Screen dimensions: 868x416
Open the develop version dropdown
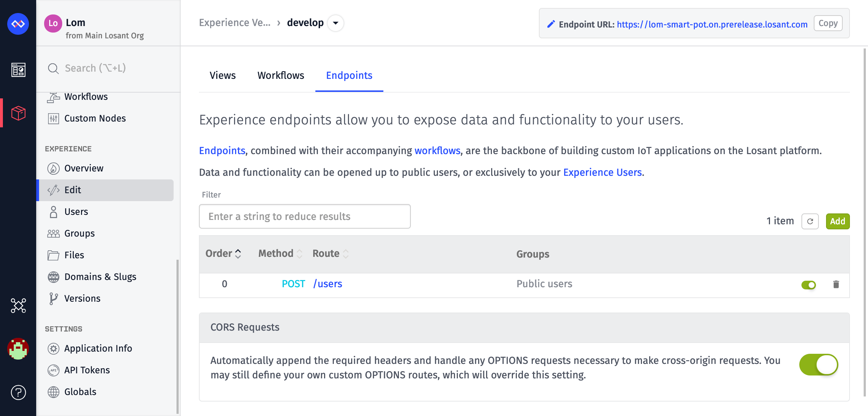pyautogui.click(x=336, y=23)
